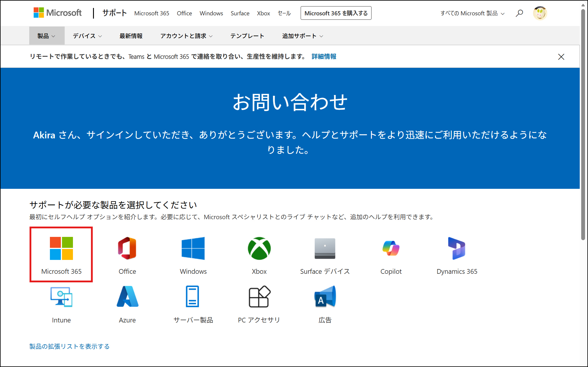The width and height of the screenshot is (588, 367).
Task: Click the Microsoft logo in header
Action: (x=58, y=13)
